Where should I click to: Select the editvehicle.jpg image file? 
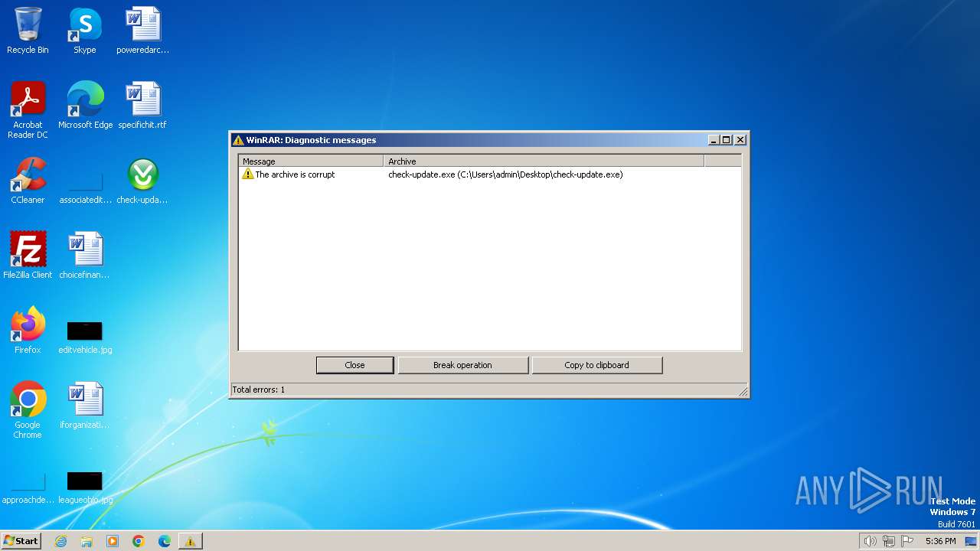point(85,337)
